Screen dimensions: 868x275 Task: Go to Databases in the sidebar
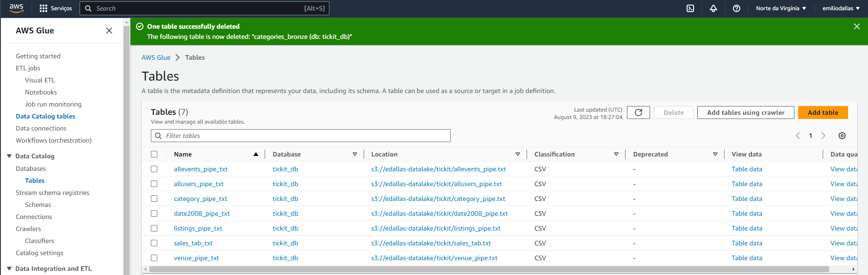31,169
